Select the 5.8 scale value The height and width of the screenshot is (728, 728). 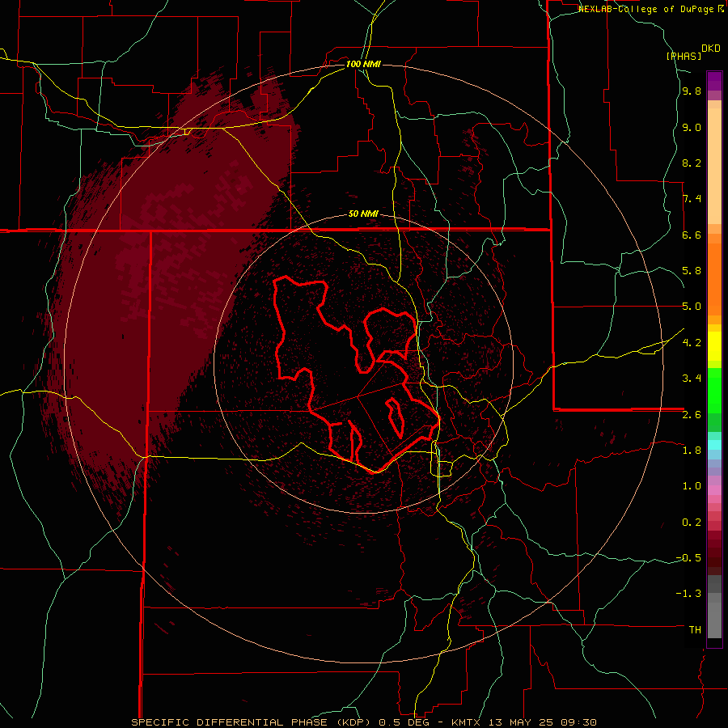(x=692, y=271)
